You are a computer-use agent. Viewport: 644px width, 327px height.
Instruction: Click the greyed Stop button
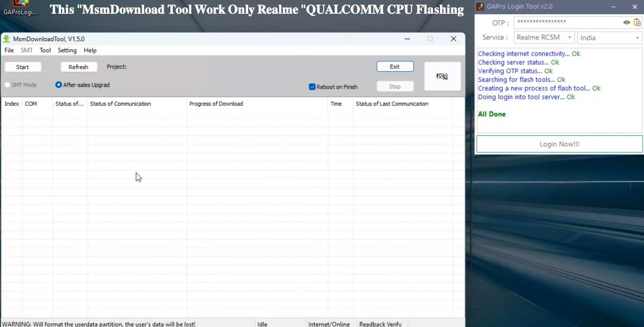[x=395, y=86]
